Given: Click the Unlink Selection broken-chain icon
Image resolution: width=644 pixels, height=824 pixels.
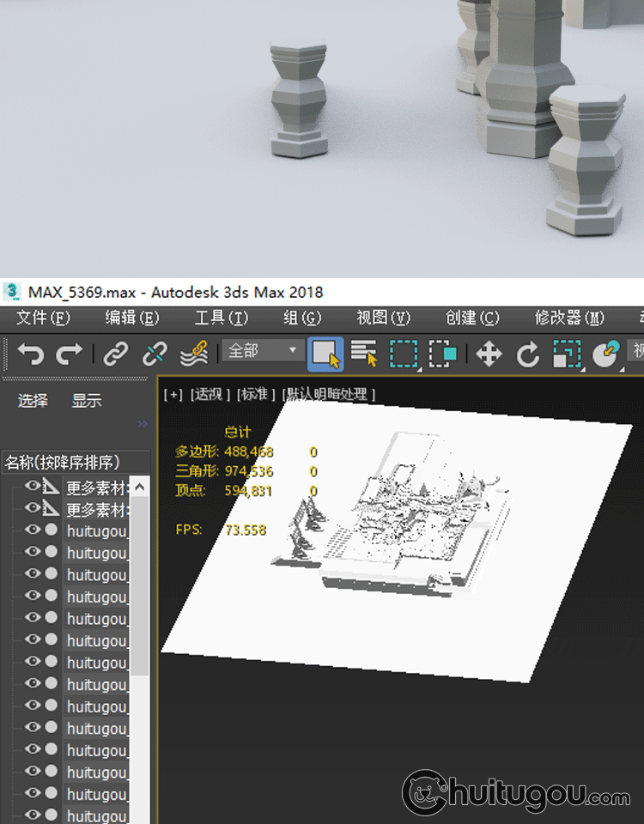Looking at the screenshot, I should (x=155, y=353).
